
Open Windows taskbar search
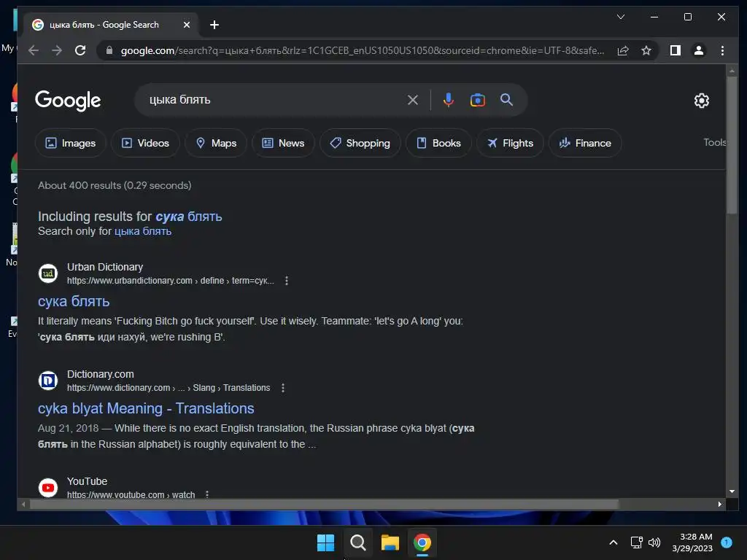[357, 542]
